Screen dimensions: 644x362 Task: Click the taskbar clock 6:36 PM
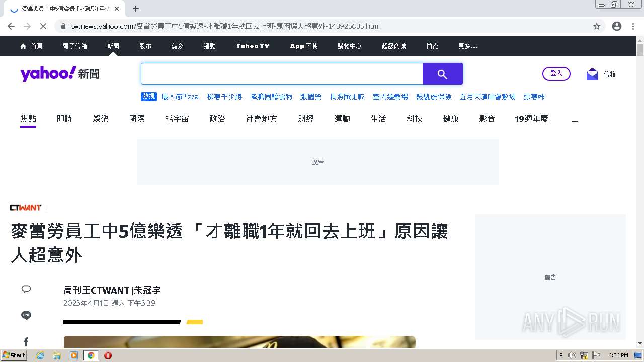pyautogui.click(x=618, y=355)
